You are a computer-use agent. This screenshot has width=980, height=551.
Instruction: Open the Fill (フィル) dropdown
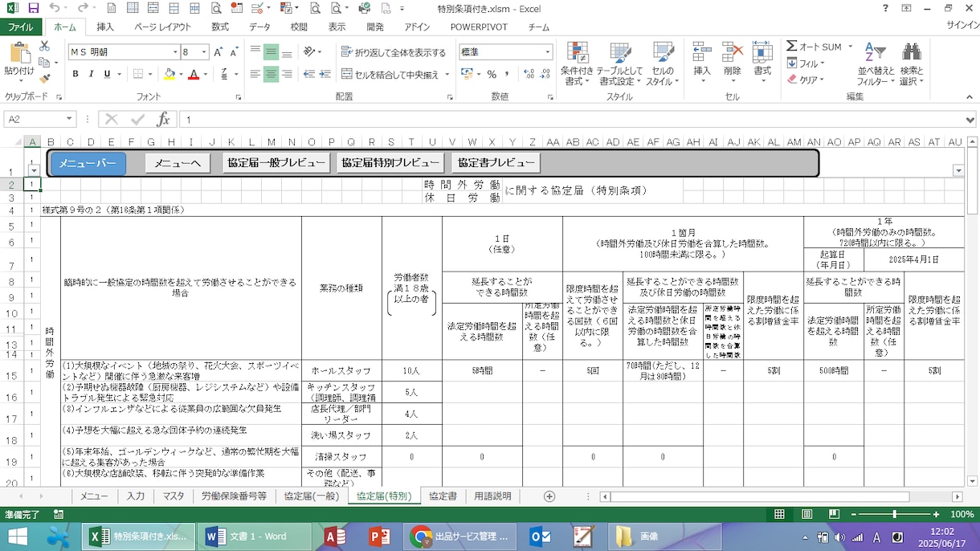point(806,63)
